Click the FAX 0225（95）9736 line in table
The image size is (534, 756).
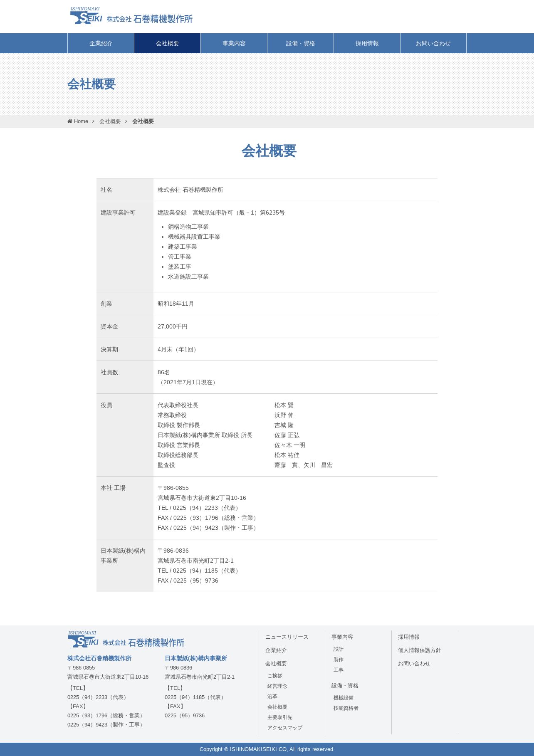(x=188, y=581)
